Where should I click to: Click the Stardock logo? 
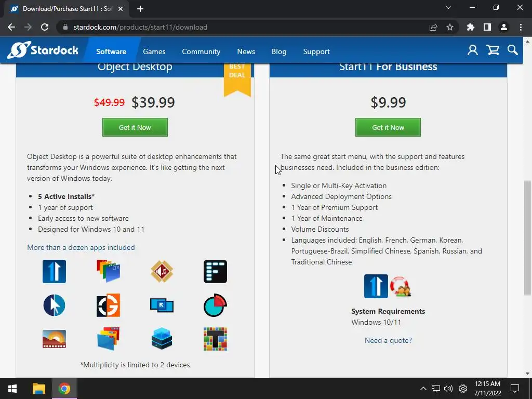click(43, 50)
